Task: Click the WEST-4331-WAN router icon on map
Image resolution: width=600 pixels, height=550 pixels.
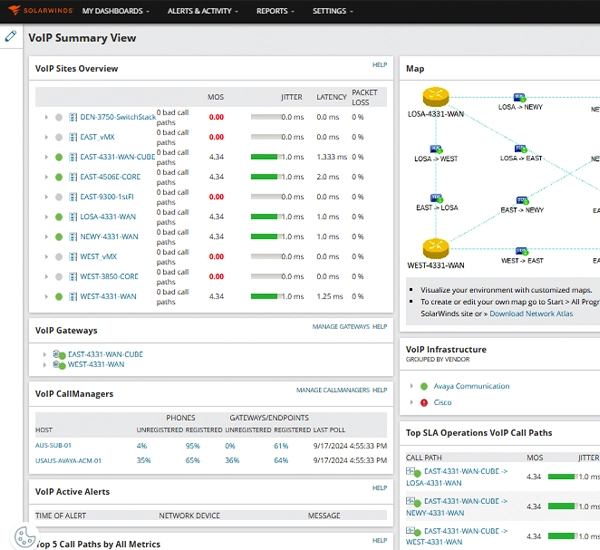Action: 435,248
